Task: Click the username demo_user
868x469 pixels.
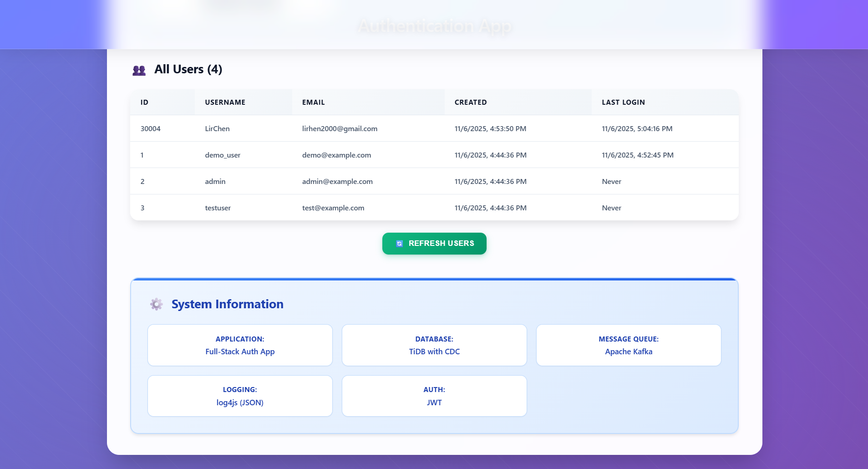Action: tap(223, 155)
